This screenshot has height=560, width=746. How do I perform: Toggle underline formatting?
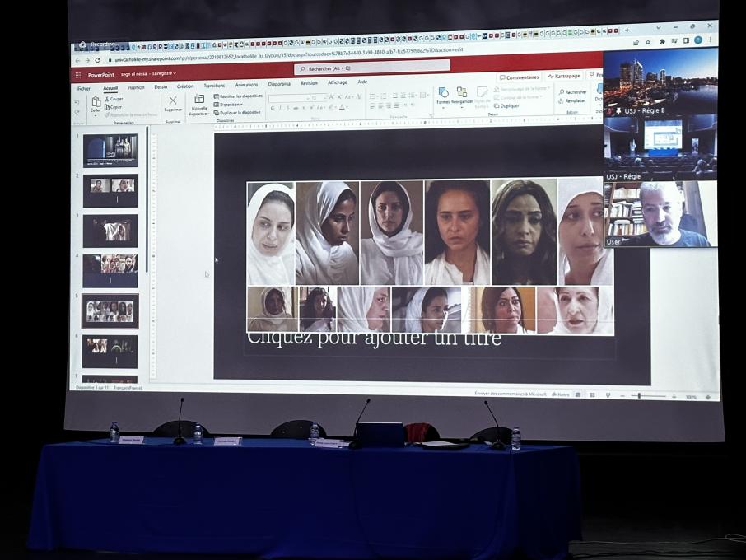(288, 109)
